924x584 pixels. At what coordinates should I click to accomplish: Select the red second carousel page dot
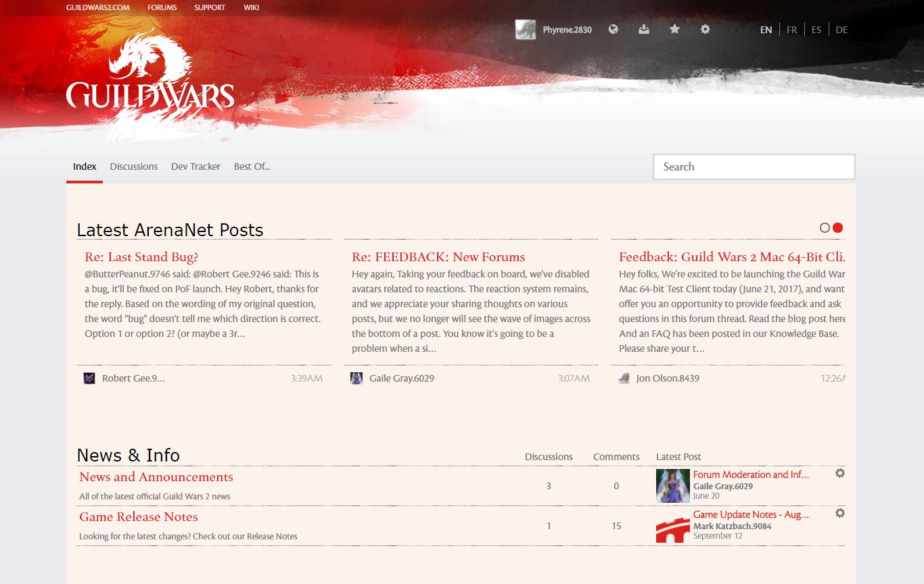[x=837, y=227]
